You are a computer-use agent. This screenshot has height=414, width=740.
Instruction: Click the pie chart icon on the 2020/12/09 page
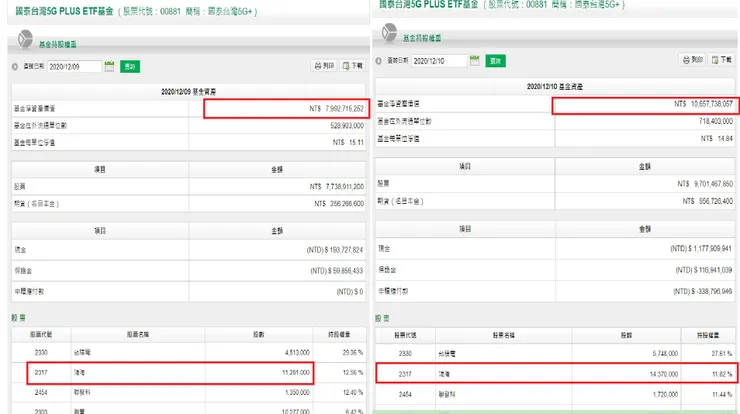25,39
